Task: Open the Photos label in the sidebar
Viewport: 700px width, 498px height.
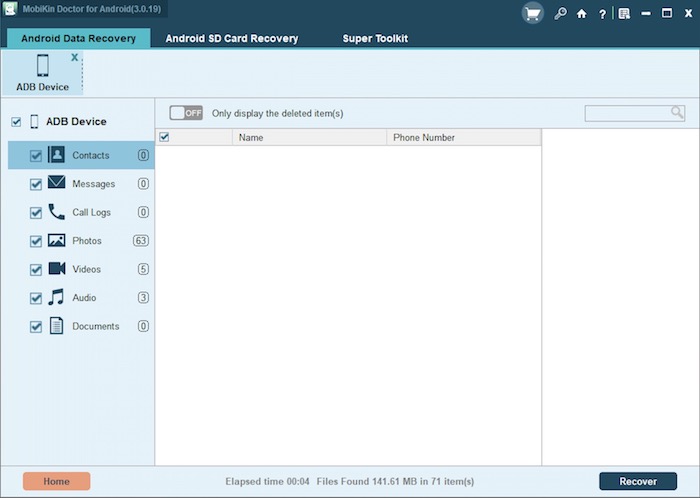Action: click(87, 241)
